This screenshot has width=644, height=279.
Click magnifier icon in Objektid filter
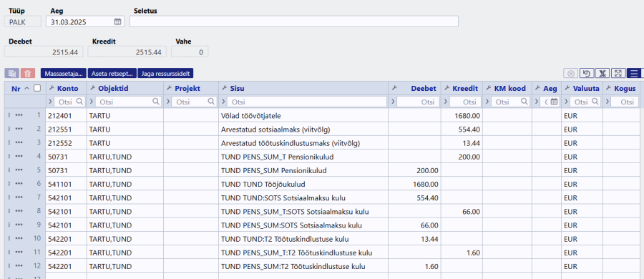(x=156, y=102)
